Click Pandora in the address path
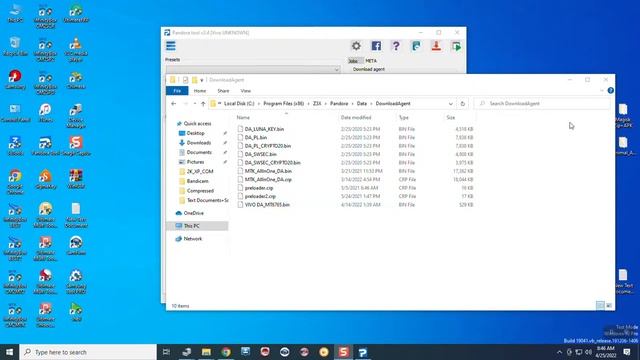 tap(339, 104)
